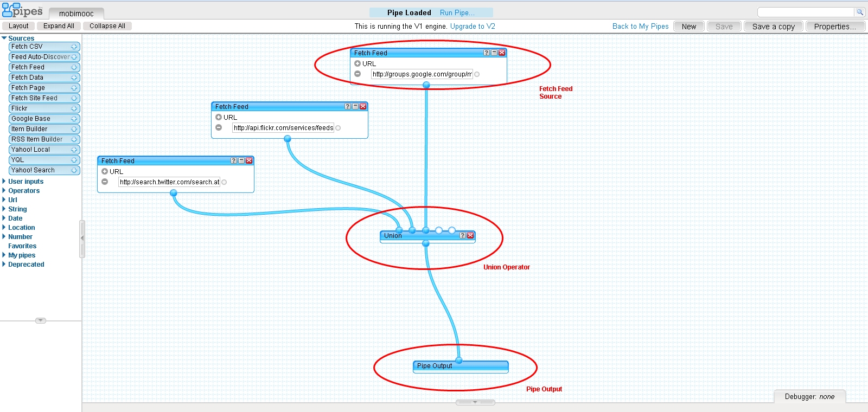This screenshot has width=868, height=412.
Task: Add another URL to Twitter Fetch Feed
Action: (x=105, y=171)
